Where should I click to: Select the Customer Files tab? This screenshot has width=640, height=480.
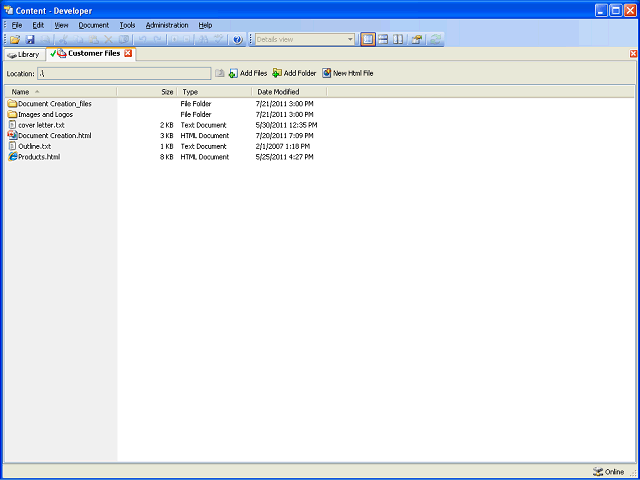91,53
